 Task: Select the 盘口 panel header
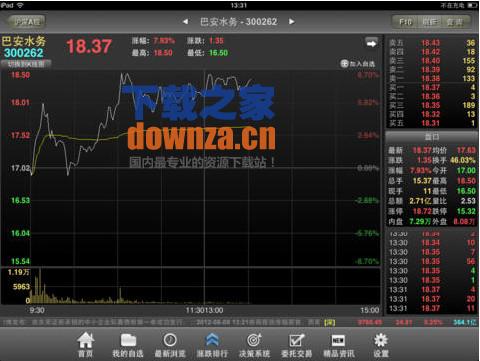432,137
